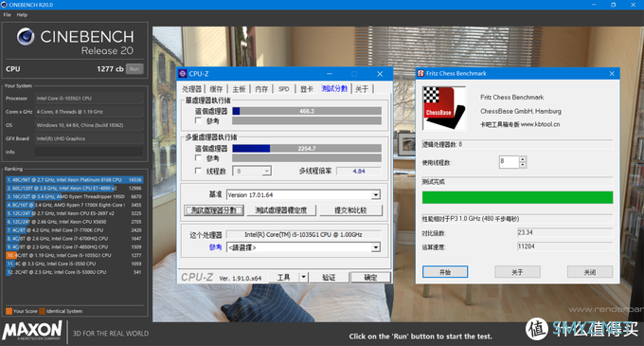Click the CPU-Z title bar app icon

[183, 74]
